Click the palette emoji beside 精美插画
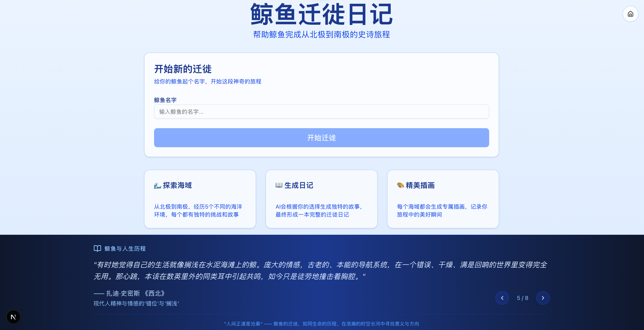The height and width of the screenshot is (330, 644). (x=400, y=185)
